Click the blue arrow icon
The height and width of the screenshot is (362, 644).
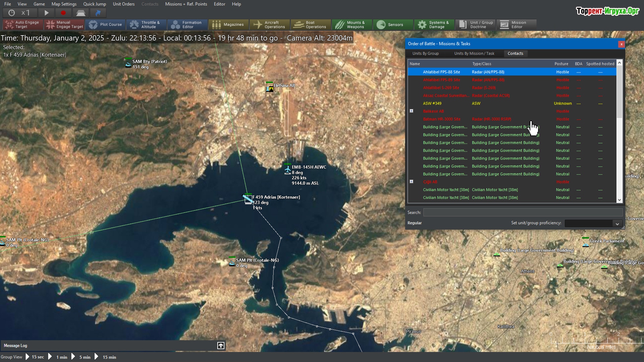tap(98, 13)
